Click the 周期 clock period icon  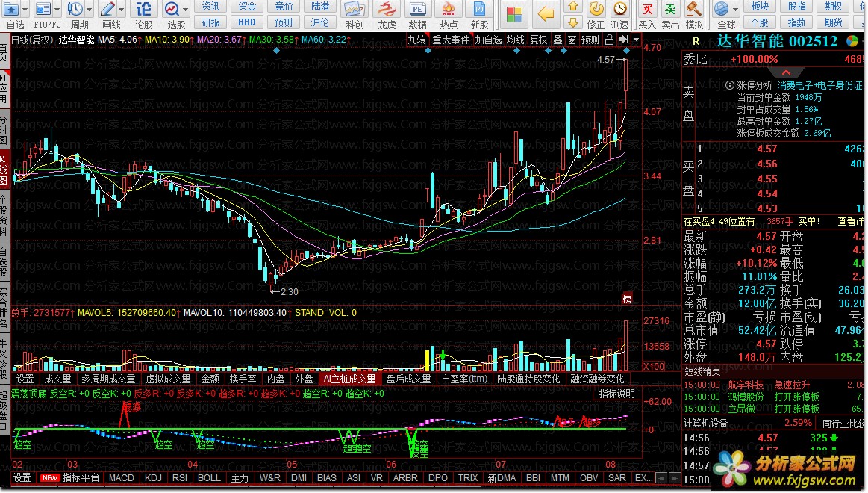74,10
